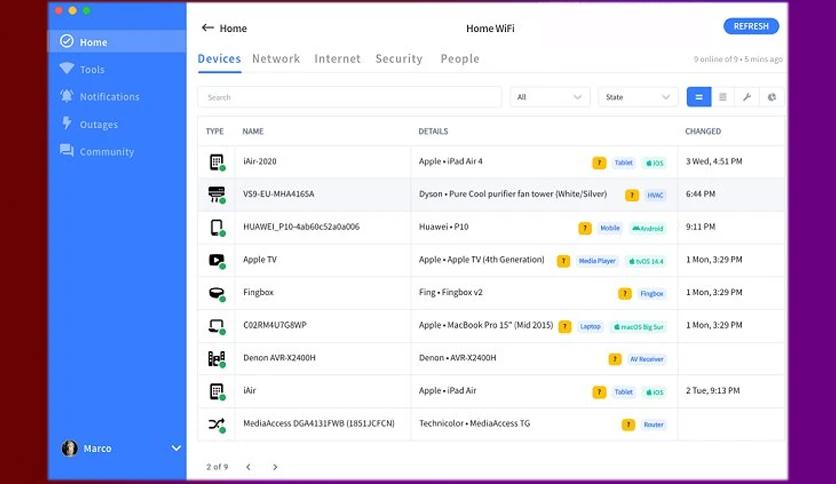Click the Media Player tag
836x484 pixels.
pyautogui.click(x=597, y=261)
